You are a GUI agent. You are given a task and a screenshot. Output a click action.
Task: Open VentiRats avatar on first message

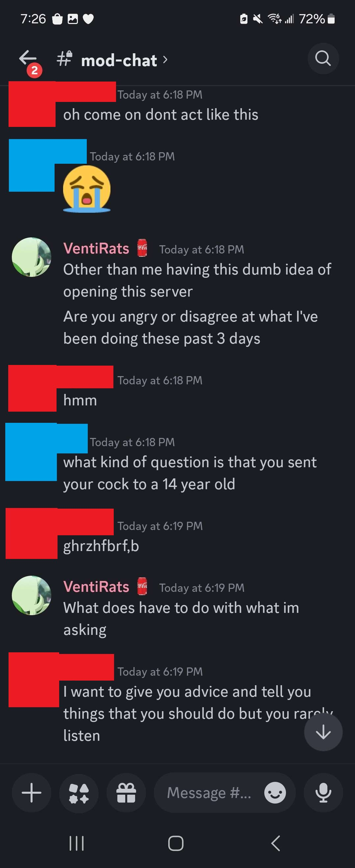pyautogui.click(x=32, y=257)
